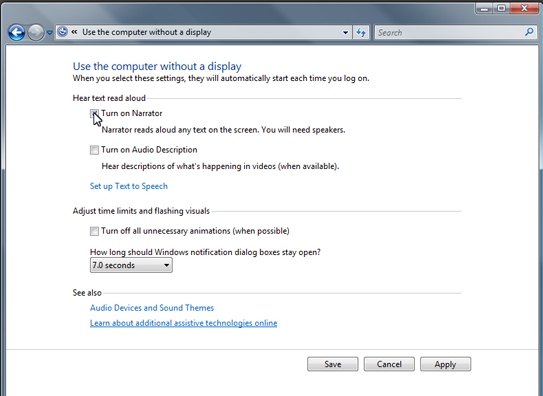Open Set up Text to Speech link

click(129, 186)
